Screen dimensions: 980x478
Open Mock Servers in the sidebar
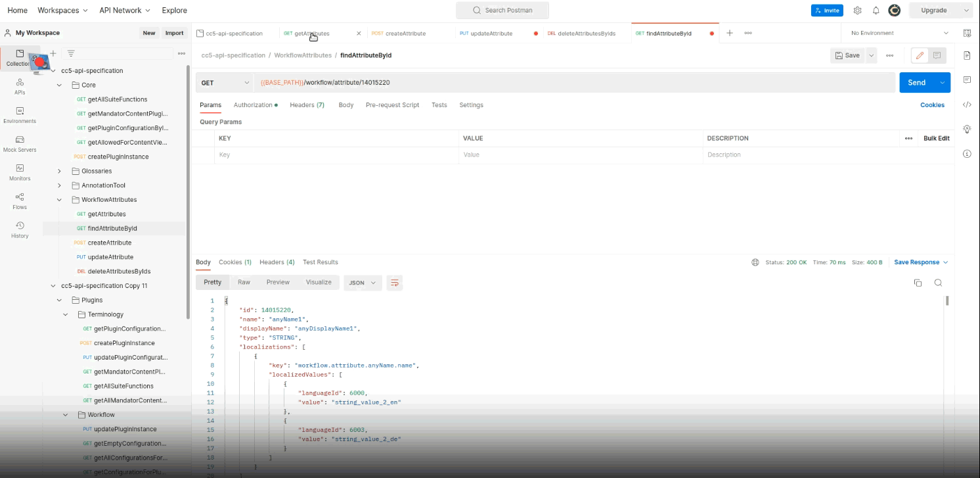pos(20,143)
